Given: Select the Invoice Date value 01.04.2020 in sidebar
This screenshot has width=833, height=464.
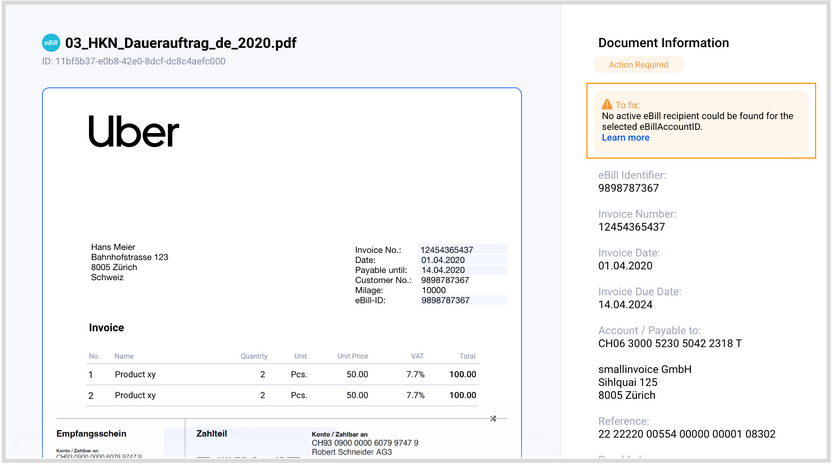Looking at the screenshot, I should click(x=625, y=266).
